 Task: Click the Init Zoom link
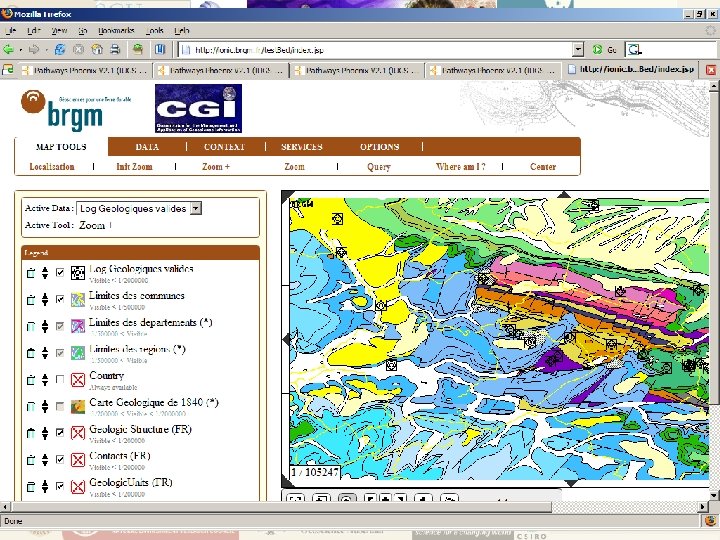click(134, 167)
